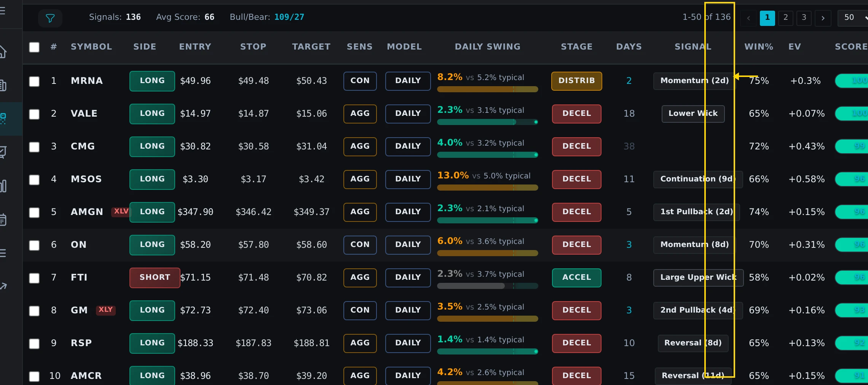The height and width of the screenshot is (385, 868).
Task: Click the ACCEL stage badge for FTI
Action: point(576,278)
